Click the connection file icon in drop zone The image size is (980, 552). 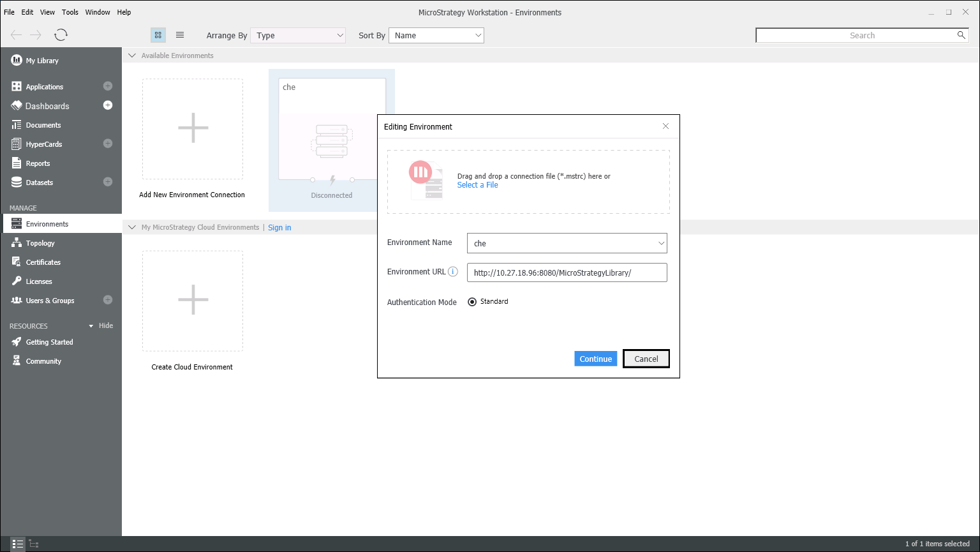click(x=426, y=181)
